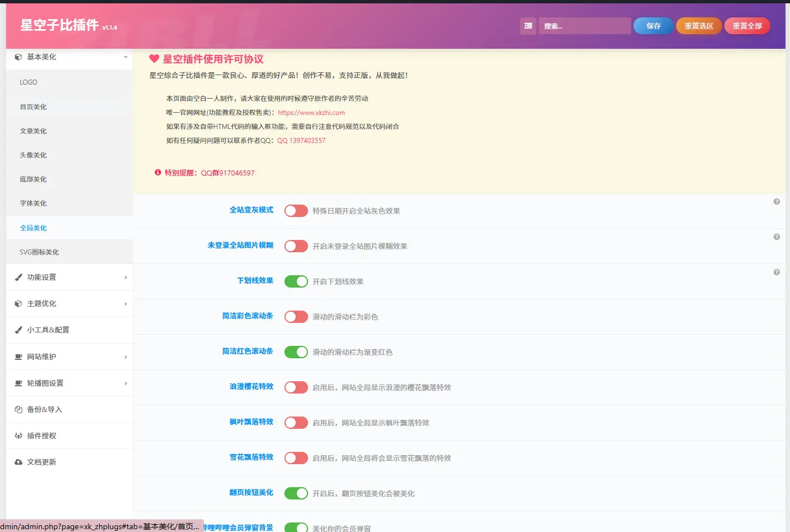790x532 pixels.
Task: Switch to the LOGO settings page
Action: pyautogui.click(x=28, y=82)
